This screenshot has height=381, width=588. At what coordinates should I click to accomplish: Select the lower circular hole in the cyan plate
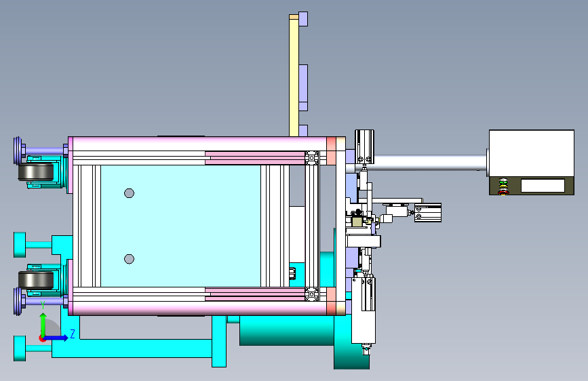click(x=129, y=259)
